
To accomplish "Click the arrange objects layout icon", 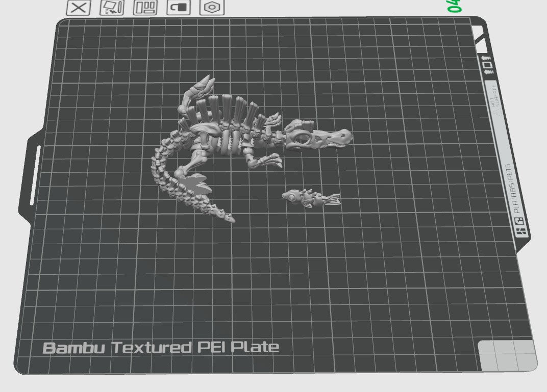I will click(x=145, y=8).
